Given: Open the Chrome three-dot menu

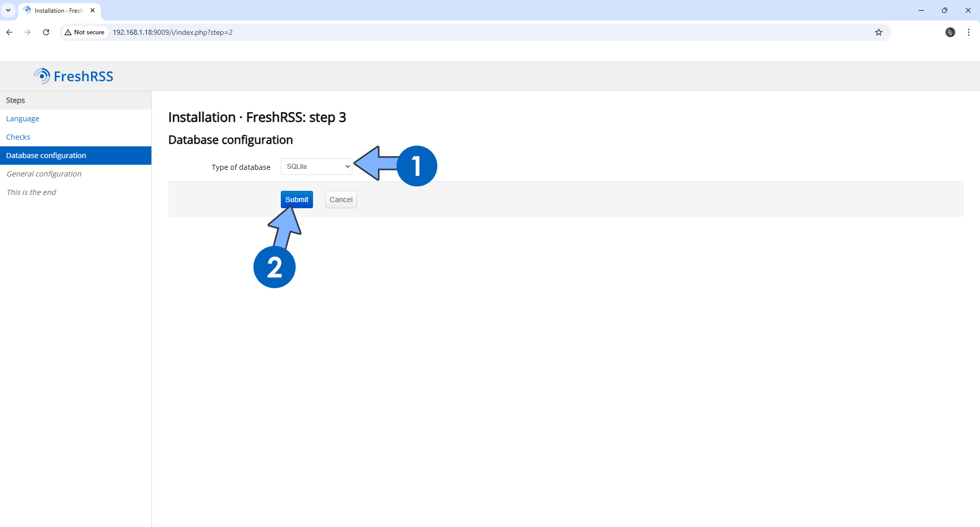Looking at the screenshot, I should point(969,32).
